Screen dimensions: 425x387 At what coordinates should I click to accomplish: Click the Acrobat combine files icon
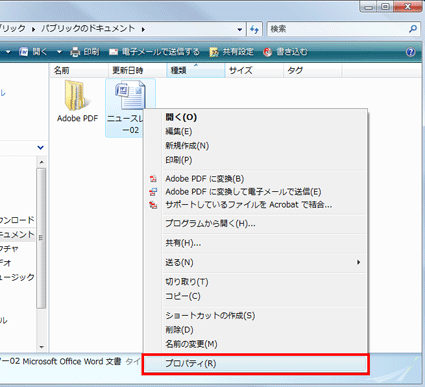pos(153,205)
